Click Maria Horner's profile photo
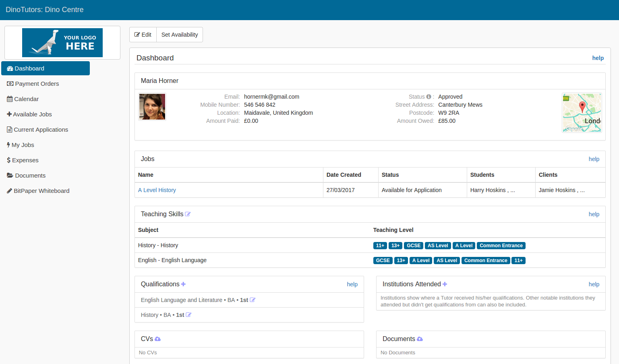Viewport: 619px width, 364px height. click(152, 107)
